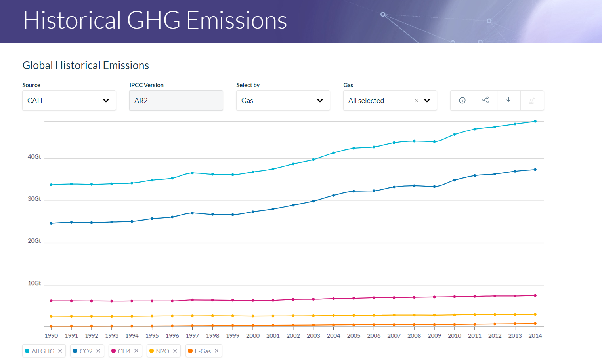The width and height of the screenshot is (602, 364).
Task: Remove the CH4 legend tag
Action: coord(136,351)
